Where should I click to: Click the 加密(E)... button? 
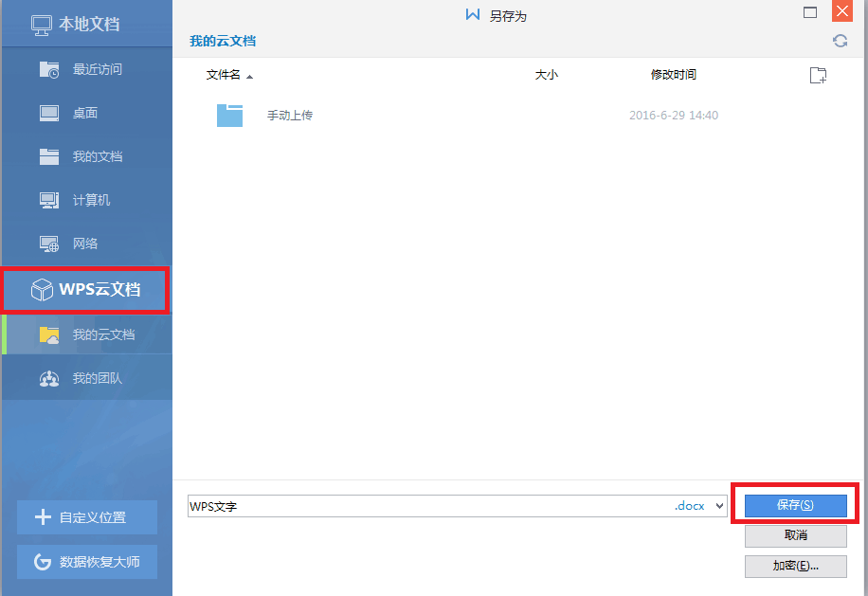tap(795, 566)
